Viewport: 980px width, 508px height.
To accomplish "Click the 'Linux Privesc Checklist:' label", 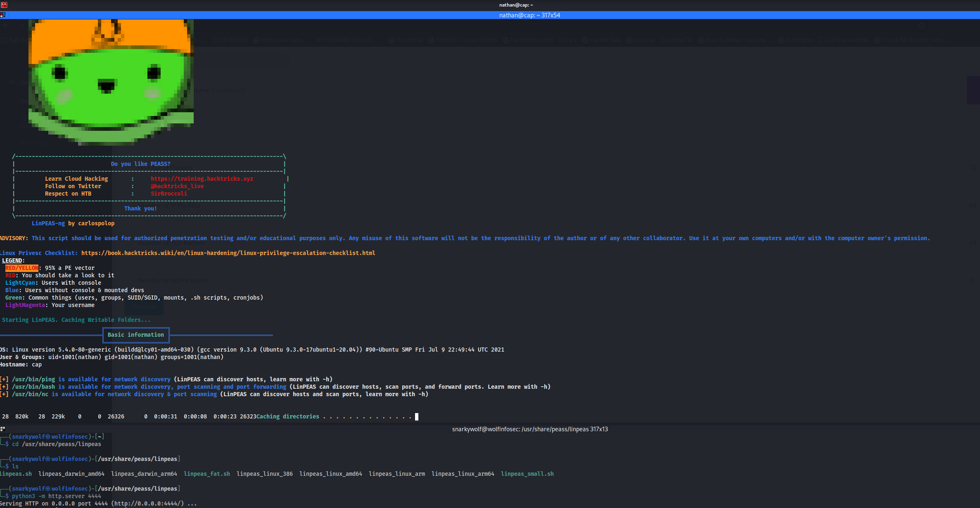I will click(39, 253).
